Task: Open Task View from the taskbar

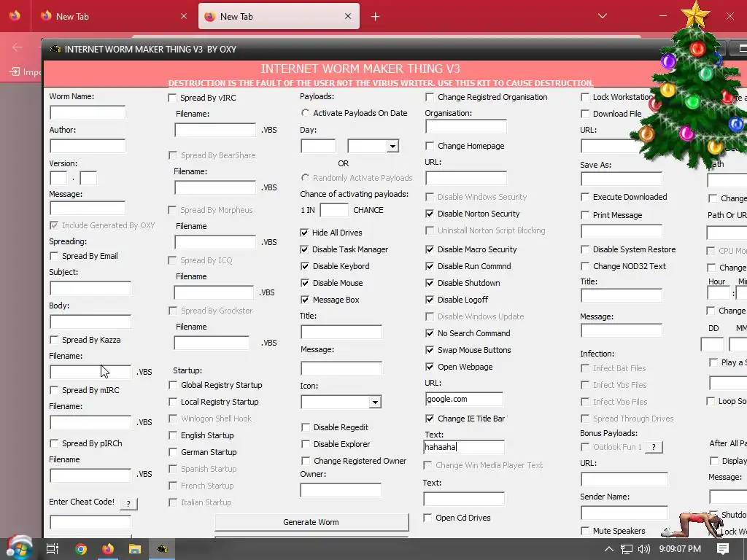Action: (52, 549)
